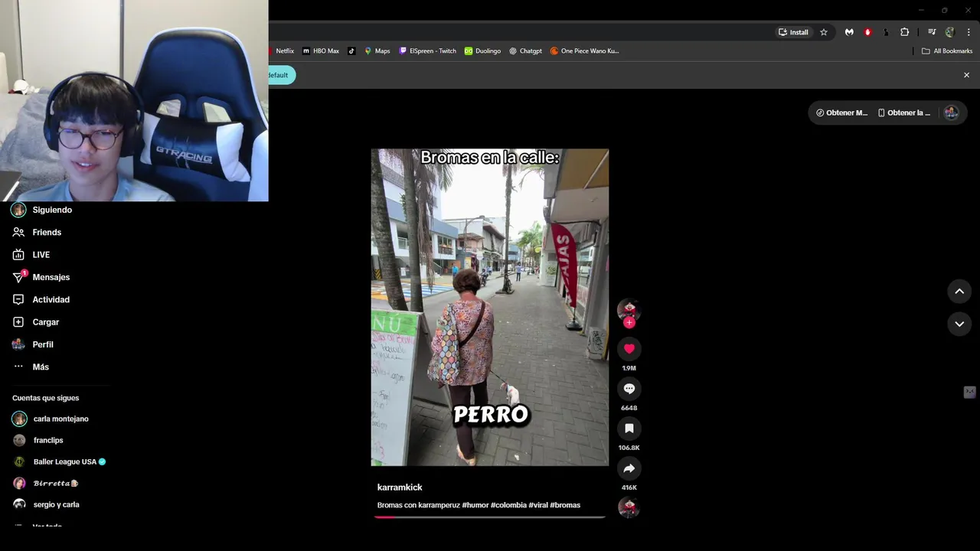
Task: Open sergio y carla account
Action: (x=55, y=504)
